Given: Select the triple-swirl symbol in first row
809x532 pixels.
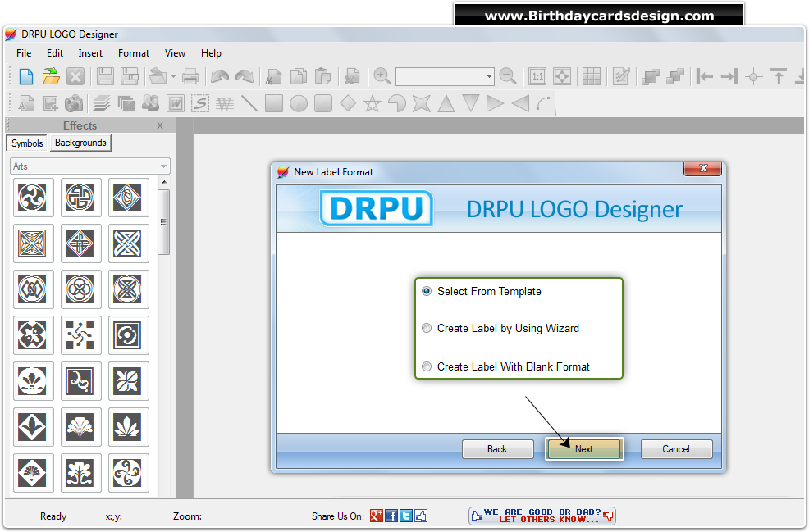Looking at the screenshot, I should pyautogui.click(x=33, y=197).
